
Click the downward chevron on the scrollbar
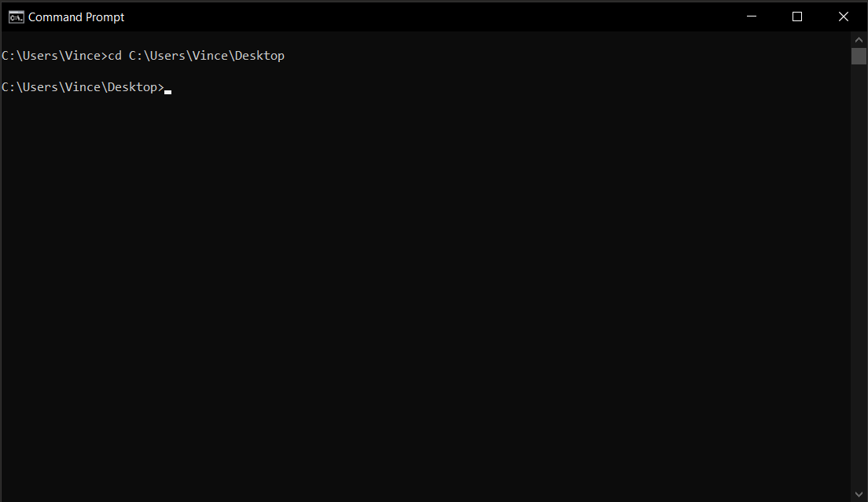[859, 493]
